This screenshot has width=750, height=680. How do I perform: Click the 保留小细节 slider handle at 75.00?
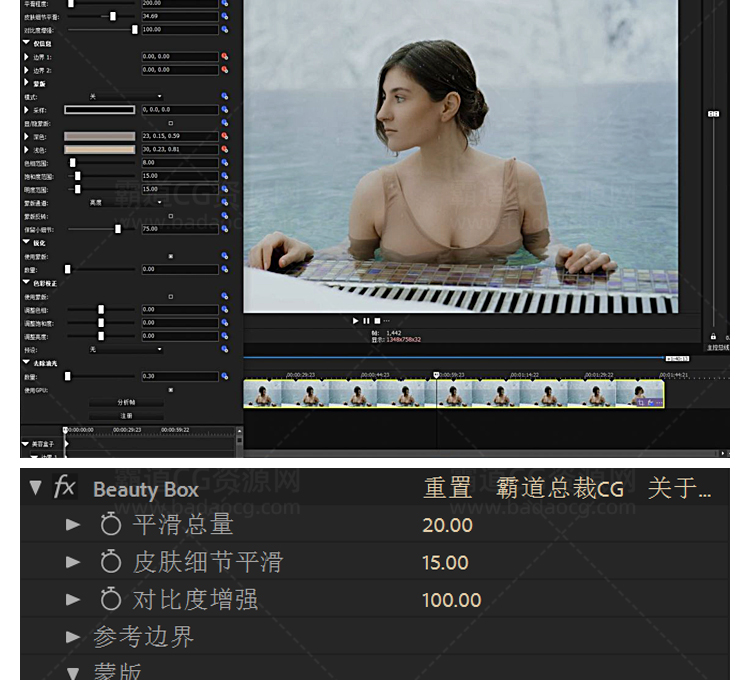(118, 230)
